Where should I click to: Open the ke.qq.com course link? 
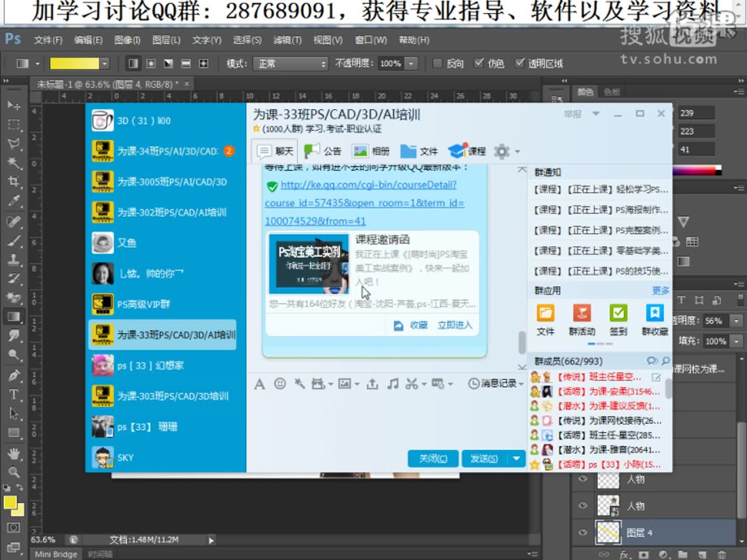click(365, 203)
